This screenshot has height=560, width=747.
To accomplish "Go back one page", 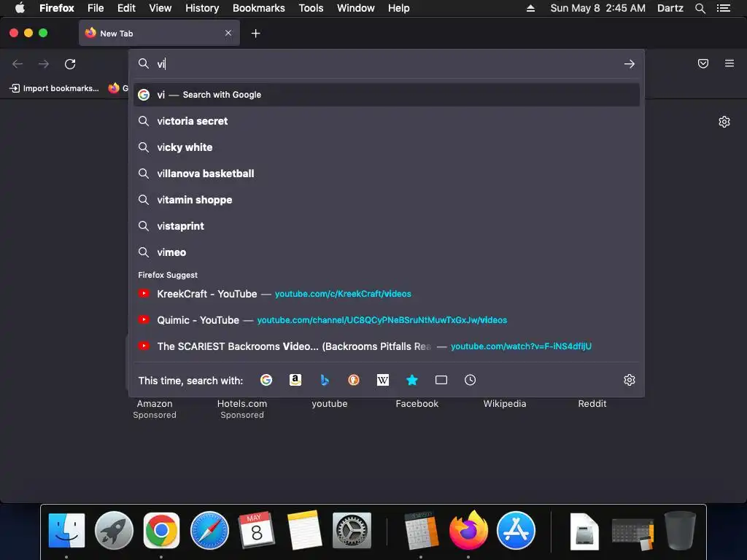I will point(18,64).
